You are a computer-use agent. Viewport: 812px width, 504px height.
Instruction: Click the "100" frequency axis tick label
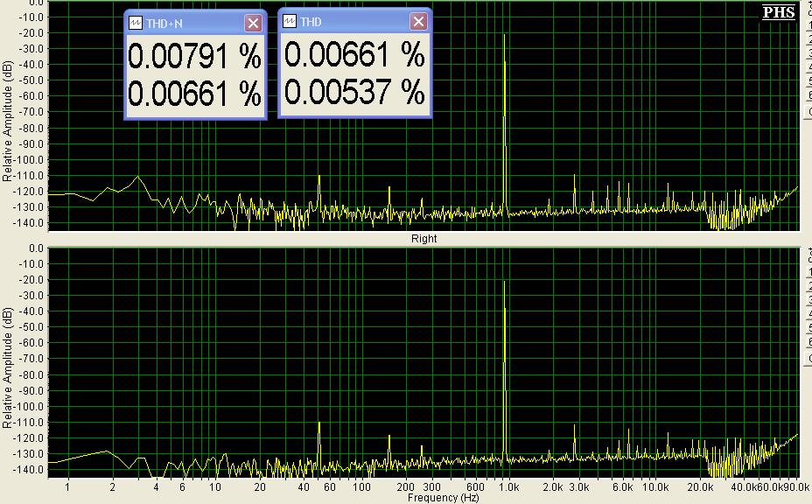pyautogui.click(x=361, y=487)
